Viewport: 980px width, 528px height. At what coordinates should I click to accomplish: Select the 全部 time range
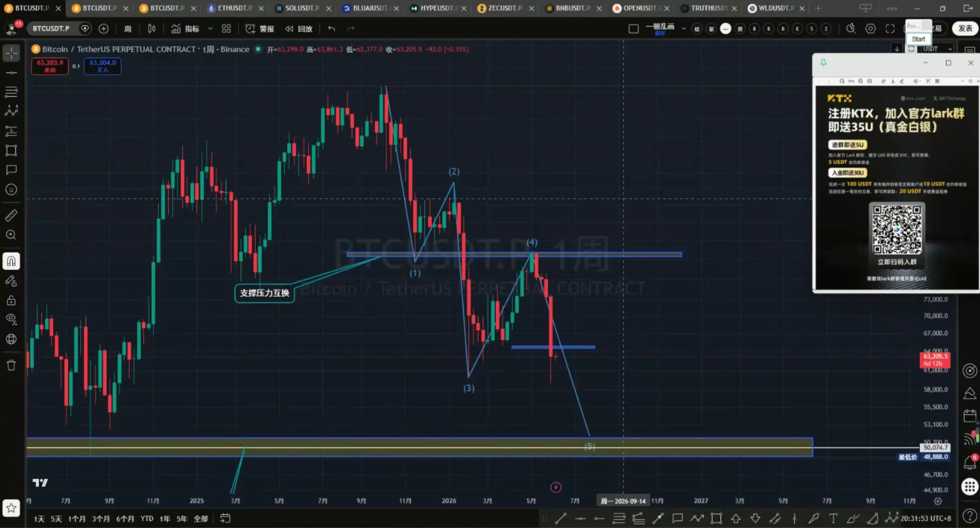pos(201,518)
